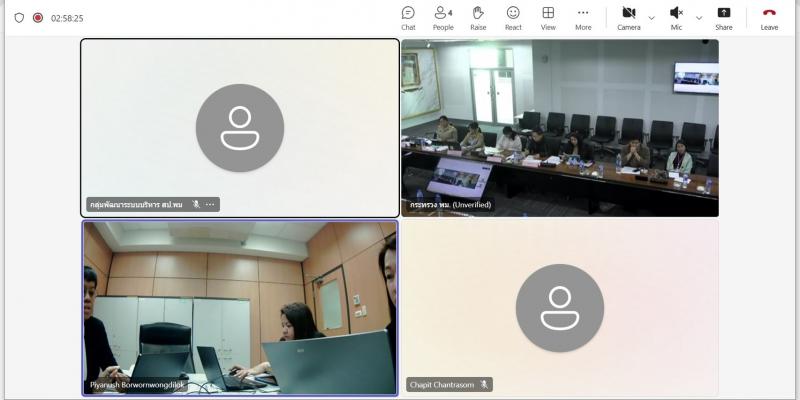Image resolution: width=800 pixels, height=400 pixels.
Task: Click the Chapit Chantrasom name label
Action: click(442, 385)
